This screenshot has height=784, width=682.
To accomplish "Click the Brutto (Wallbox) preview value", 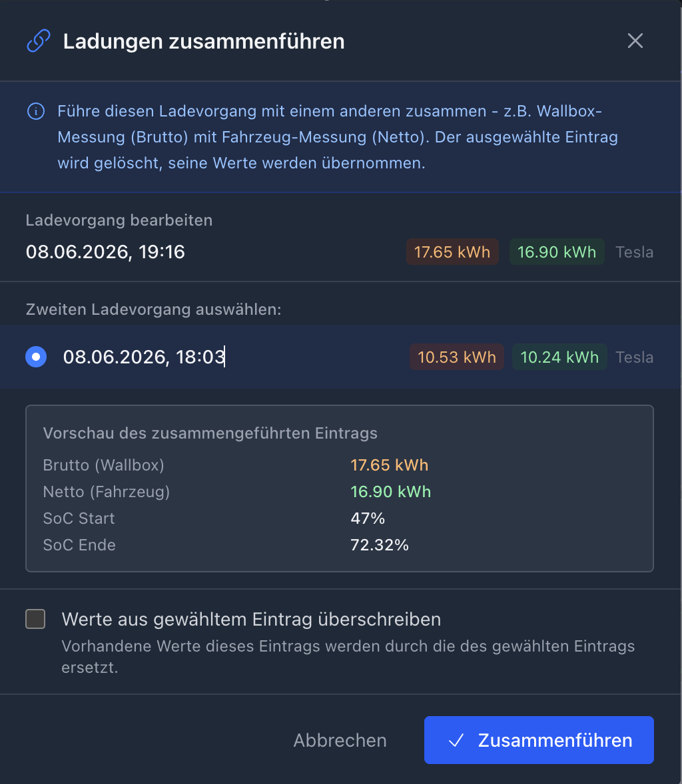I will pyautogui.click(x=389, y=465).
